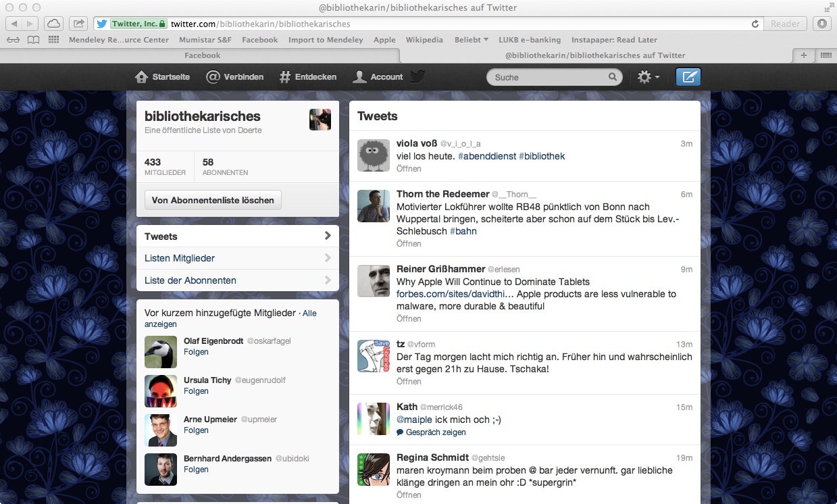Click the Startseite home icon
Viewport: 837px width, 504px height.
tap(141, 77)
